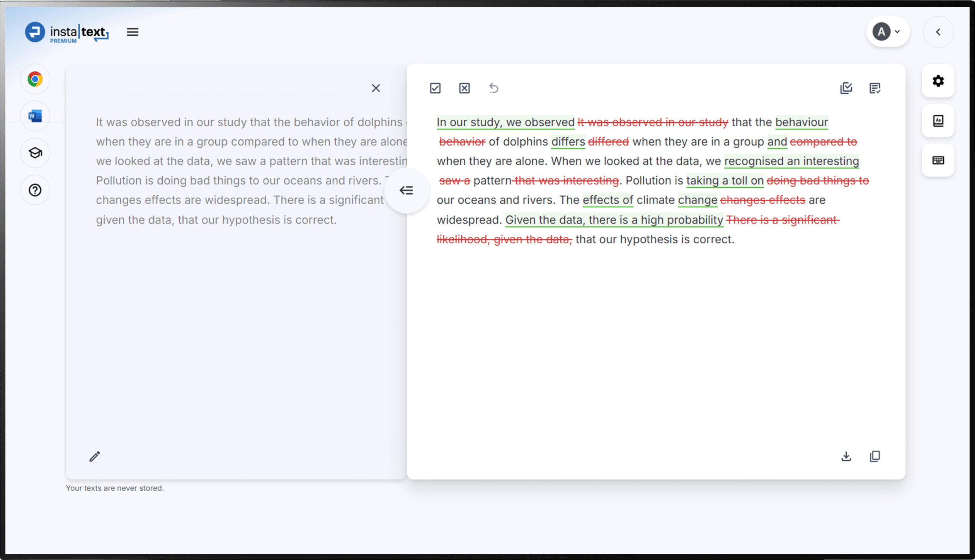This screenshot has width=975, height=560.
Task: Open the keyboard shortcuts icon
Action: pyautogui.click(x=938, y=160)
